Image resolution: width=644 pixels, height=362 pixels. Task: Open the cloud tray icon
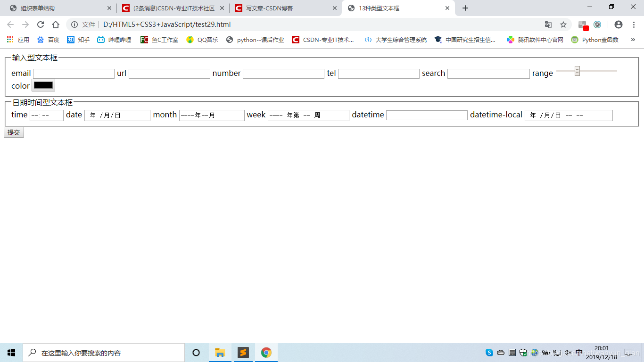click(501, 353)
